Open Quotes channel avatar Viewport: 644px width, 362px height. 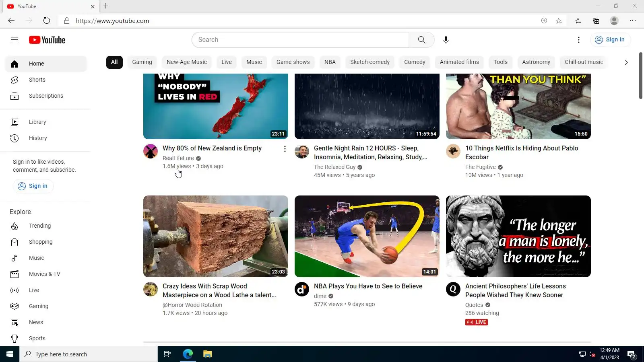(x=453, y=289)
